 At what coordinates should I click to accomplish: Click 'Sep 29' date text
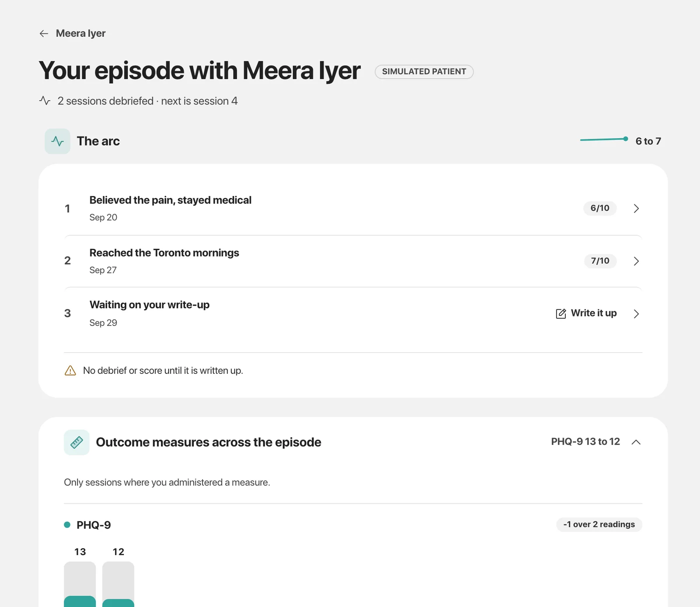pos(103,323)
